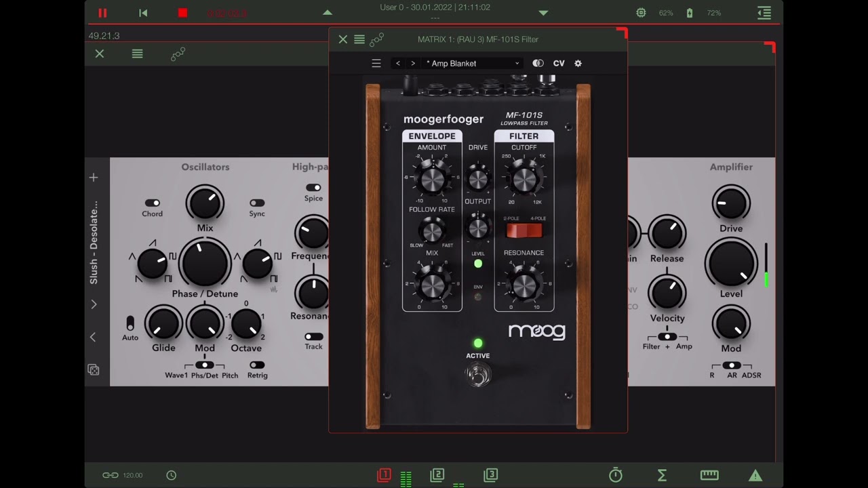The width and height of the screenshot is (868, 488).
Task: Open the Amp Blanket preset dropdown
Action: click(x=473, y=63)
